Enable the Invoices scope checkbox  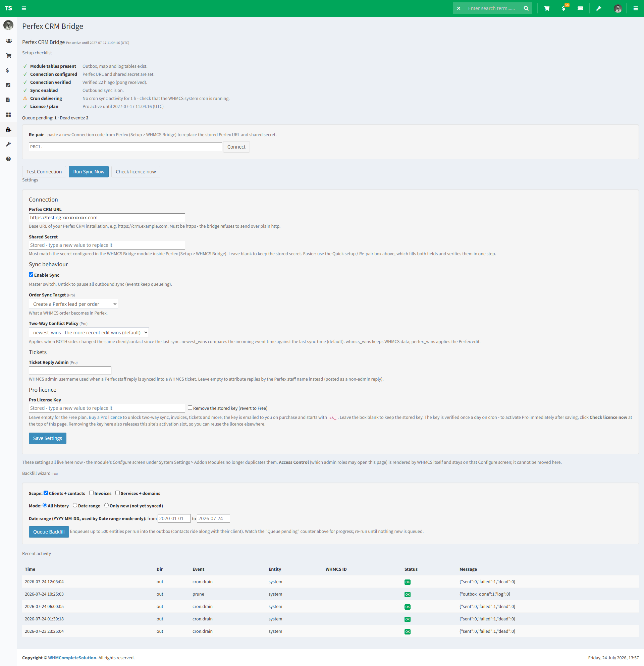92,493
